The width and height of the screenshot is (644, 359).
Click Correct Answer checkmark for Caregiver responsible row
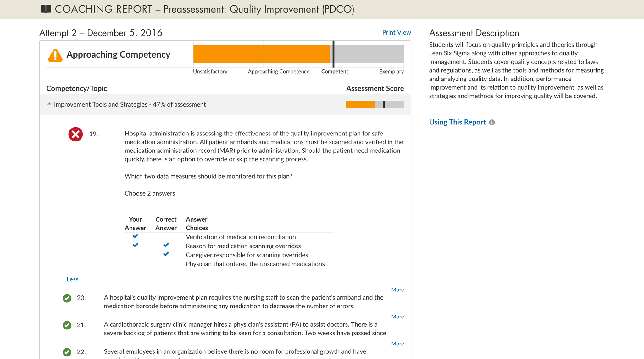click(x=166, y=254)
